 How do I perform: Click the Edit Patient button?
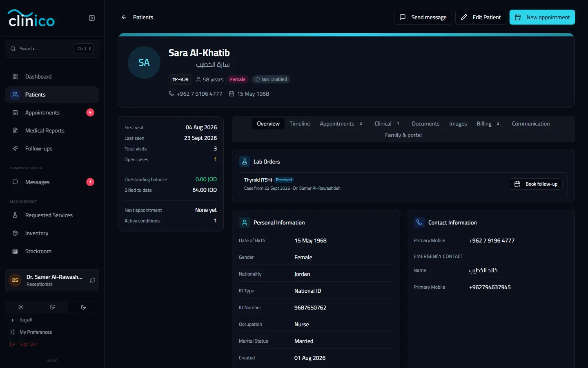(x=481, y=17)
